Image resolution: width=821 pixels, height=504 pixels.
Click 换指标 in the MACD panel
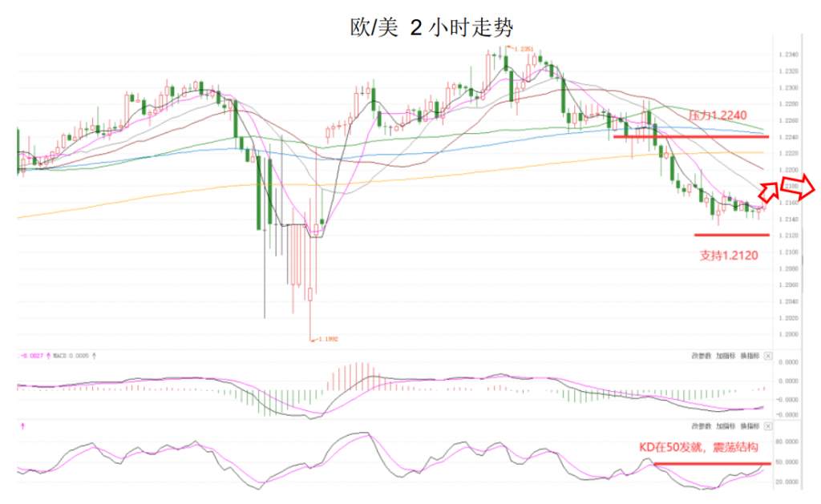coord(750,356)
